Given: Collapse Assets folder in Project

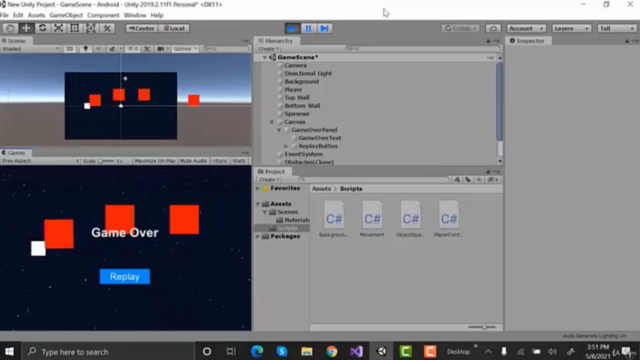Looking at the screenshot, I should click(258, 204).
